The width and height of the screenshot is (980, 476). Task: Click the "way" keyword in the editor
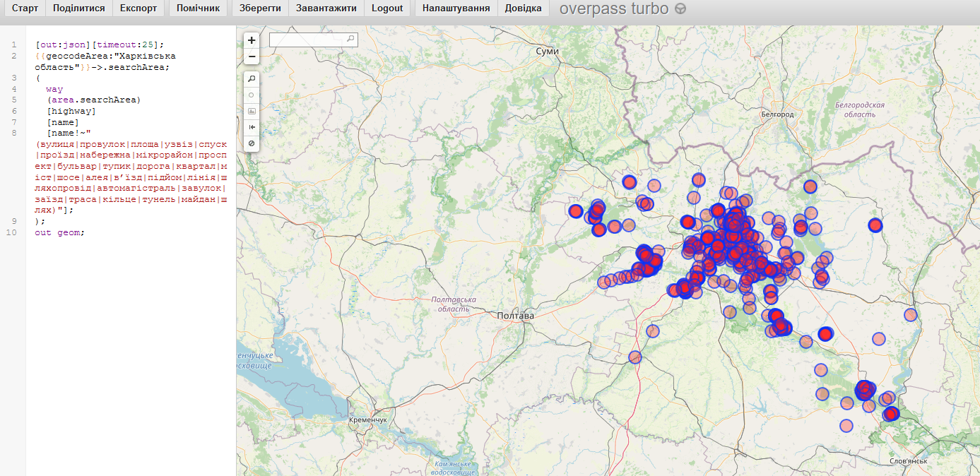54,89
